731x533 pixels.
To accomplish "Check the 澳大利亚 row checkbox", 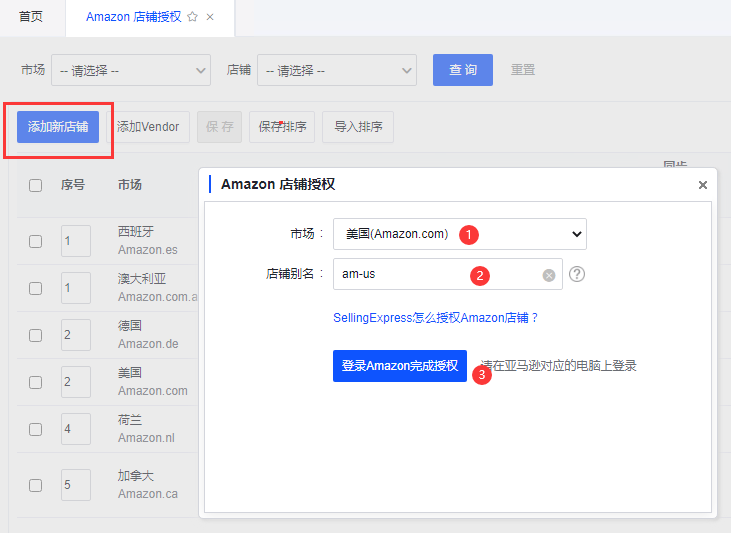I will pyautogui.click(x=35, y=288).
